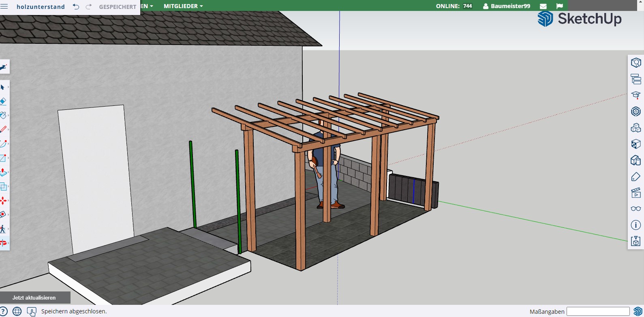The height and width of the screenshot is (317, 644).
Task: Open the Outliner panel
Action: pyautogui.click(x=635, y=79)
